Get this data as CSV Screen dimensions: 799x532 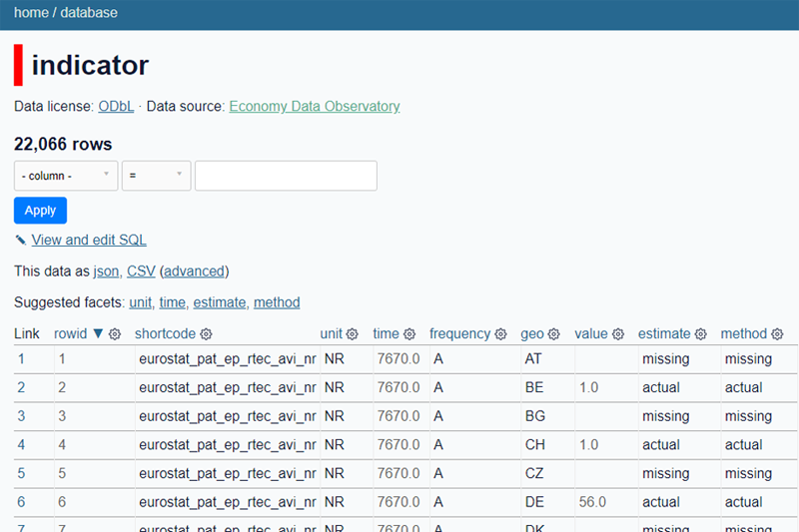pyautogui.click(x=141, y=271)
